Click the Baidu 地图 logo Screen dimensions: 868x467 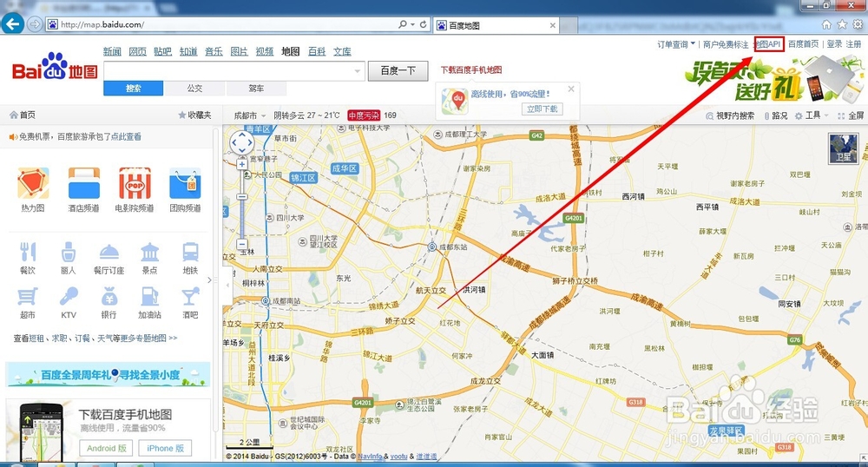55,66
